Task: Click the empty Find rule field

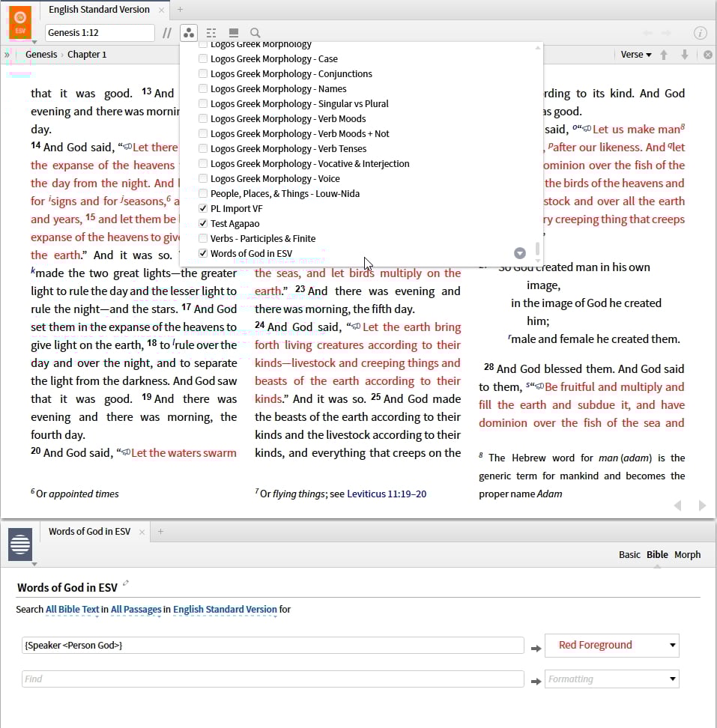Action: click(x=273, y=679)
